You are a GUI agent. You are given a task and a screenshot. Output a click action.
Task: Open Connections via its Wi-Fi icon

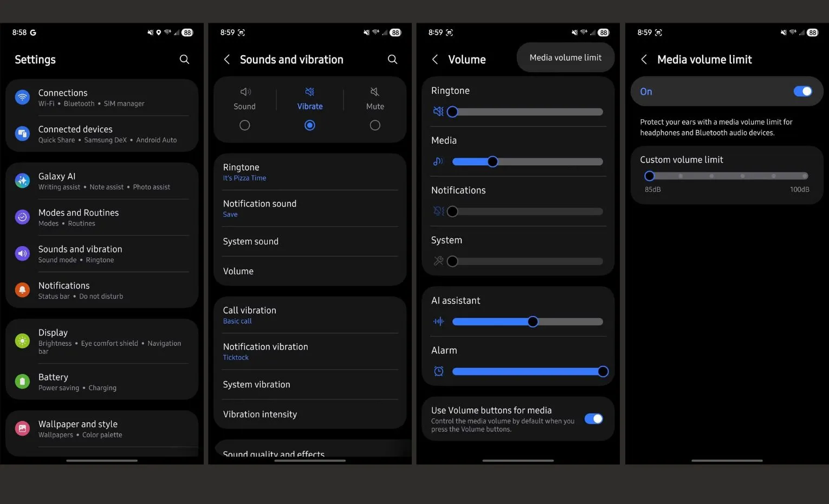click(22, 98)
